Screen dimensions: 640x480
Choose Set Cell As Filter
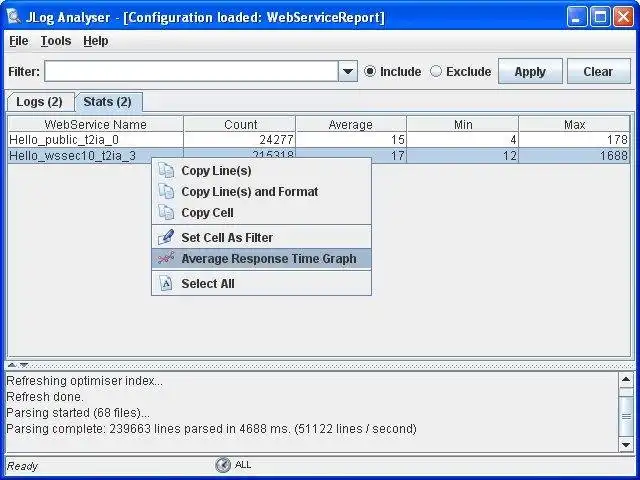[261, 238]
